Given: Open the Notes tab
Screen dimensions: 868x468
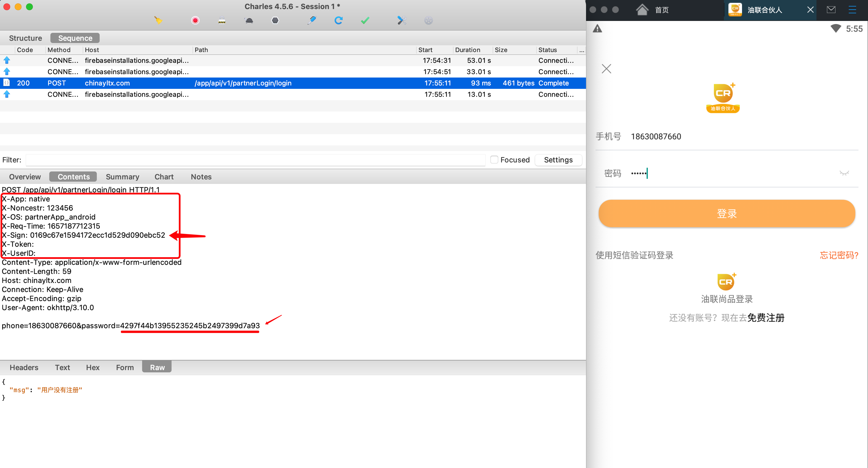Looking at the screenshot, I should pyautogui.click(x=201, y=177).
